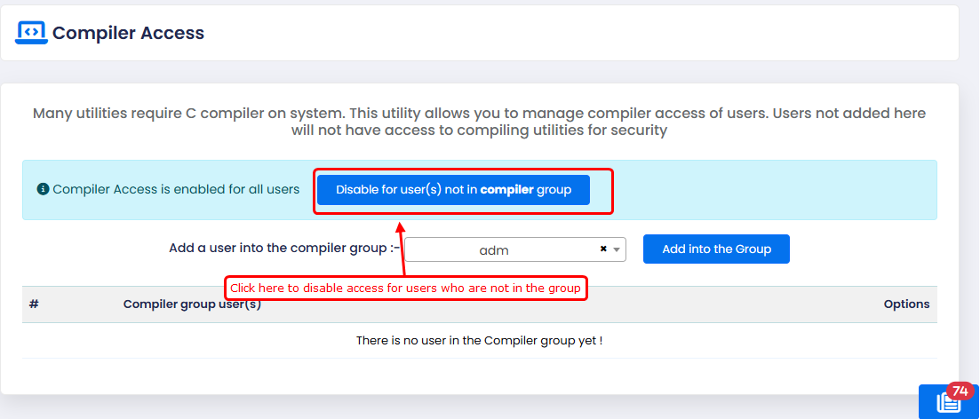The image size is (980, 419).
Task: Click the utility description paragraph
Action: click(x=479, y=122)
